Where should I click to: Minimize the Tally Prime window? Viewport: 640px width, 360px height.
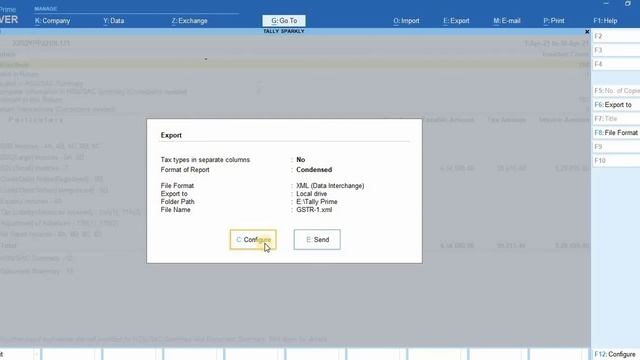tap(606, 3)
